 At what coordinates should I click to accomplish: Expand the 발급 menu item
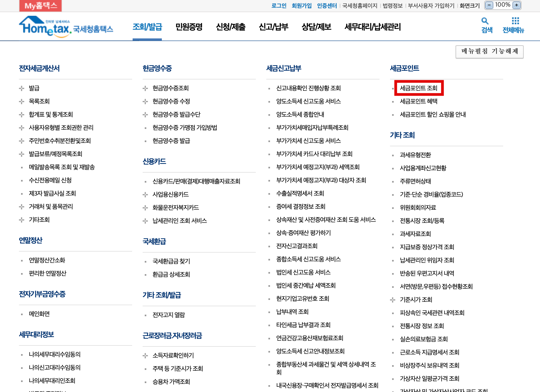coord(34,88)
